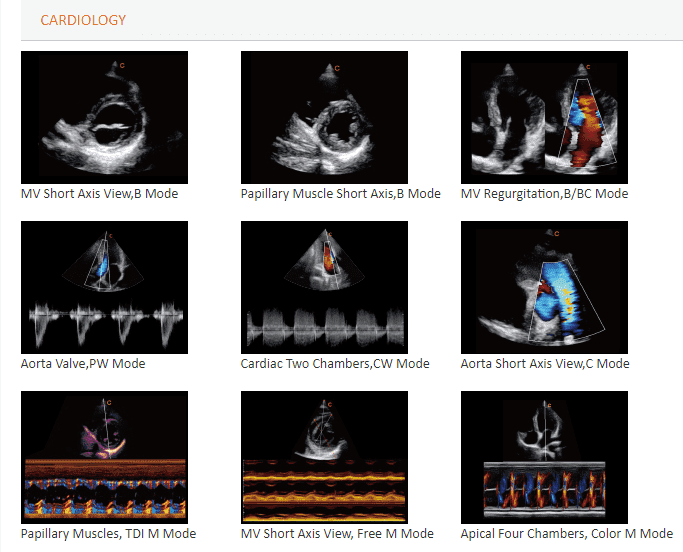Open the Papillary Muscles TDI M Mode image
The height and width of the screenshot is (552, 683).
[104, 457]
